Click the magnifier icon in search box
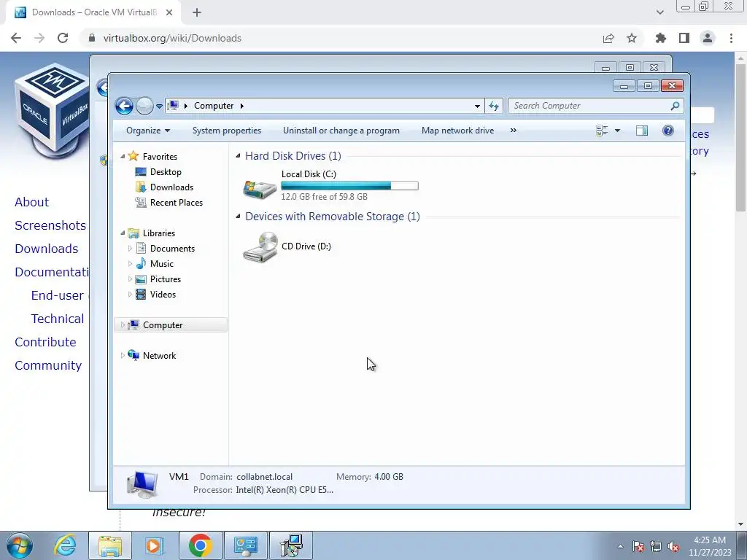This screenshot has height=560, width=747. [x=675, y=106]
